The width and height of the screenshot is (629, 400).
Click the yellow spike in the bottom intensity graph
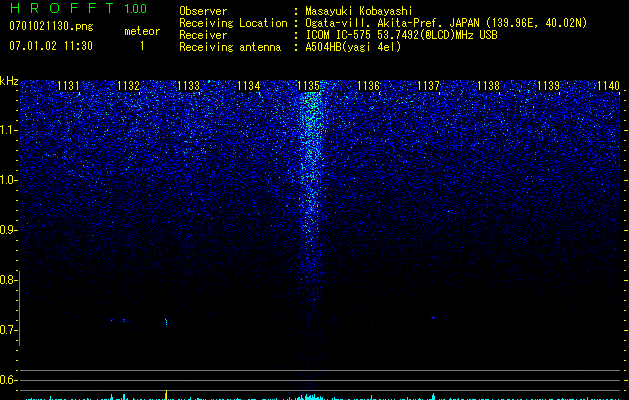coord(166,394)
